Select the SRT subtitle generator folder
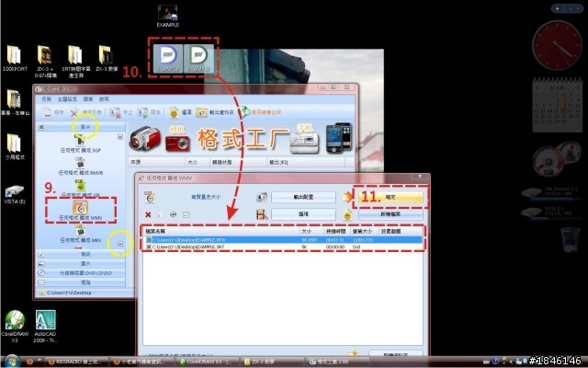588x368 pixels. (x=75, y=62)
